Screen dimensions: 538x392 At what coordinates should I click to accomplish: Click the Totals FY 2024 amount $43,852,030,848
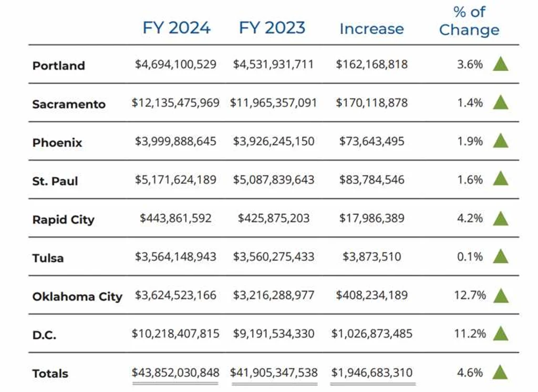[x=175, y=373]
